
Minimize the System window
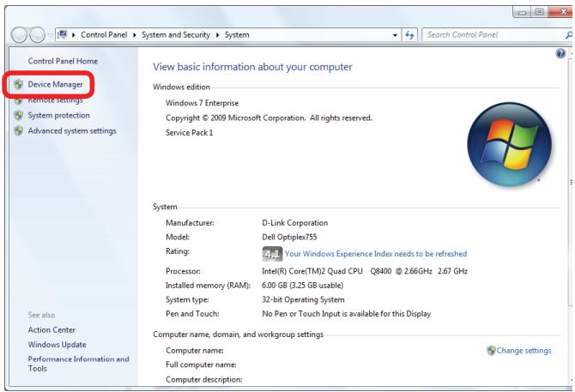point(522,13)
